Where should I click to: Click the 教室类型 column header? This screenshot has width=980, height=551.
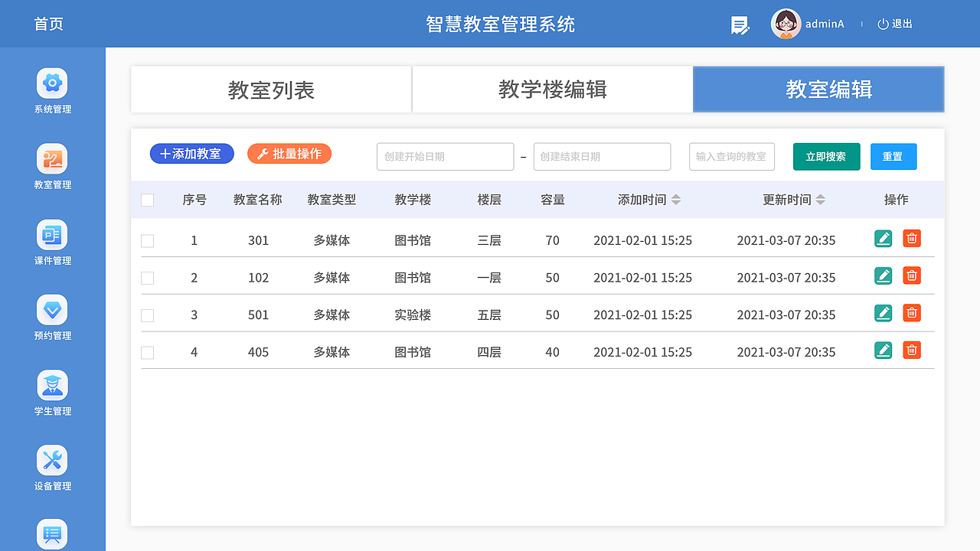[x=332, y=200]
